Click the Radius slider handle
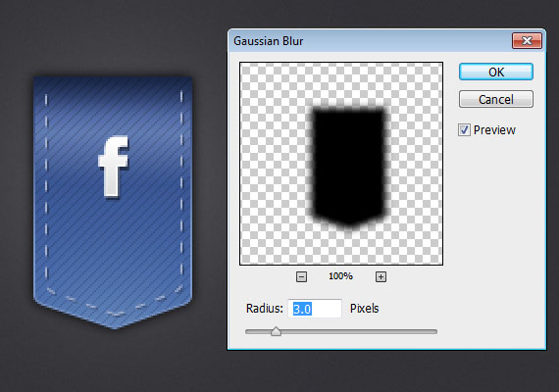The image size is (559, 392). (x=276, y=331)
